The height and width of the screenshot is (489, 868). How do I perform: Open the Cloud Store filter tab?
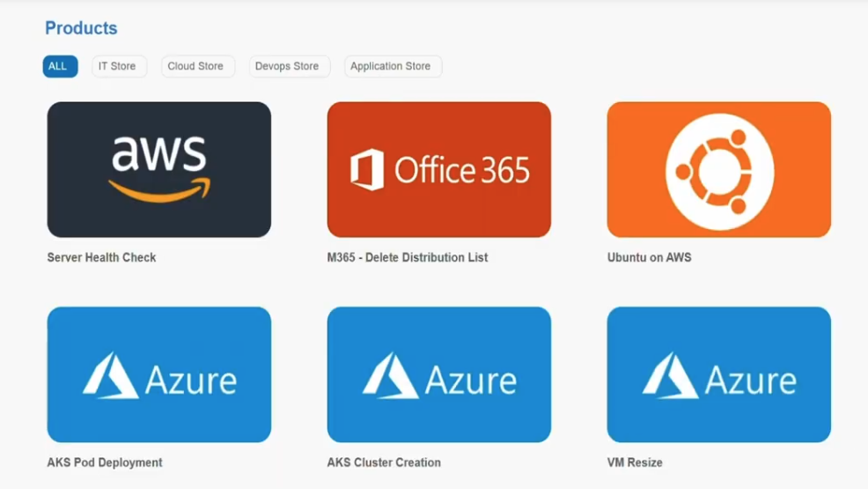(x=197, y=66)
